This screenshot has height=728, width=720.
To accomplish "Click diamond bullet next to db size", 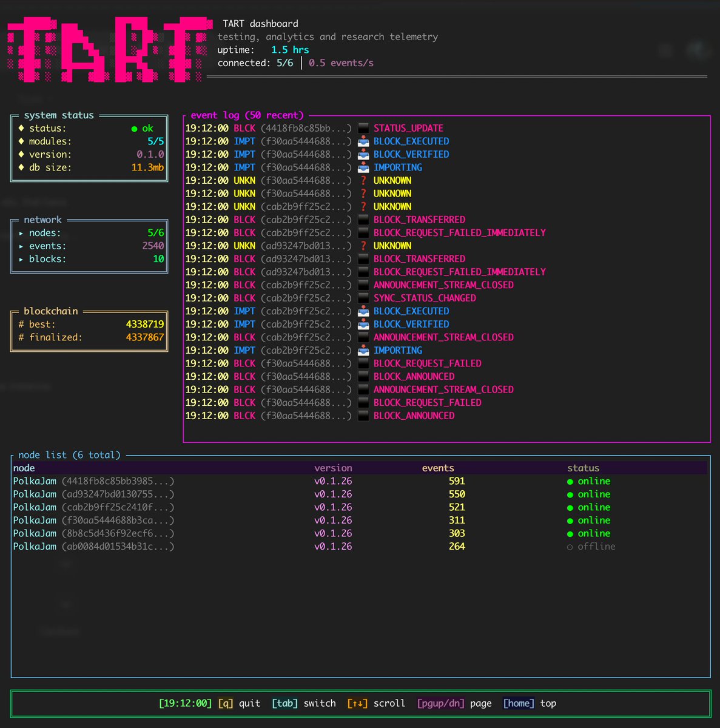I will (21, 167).
